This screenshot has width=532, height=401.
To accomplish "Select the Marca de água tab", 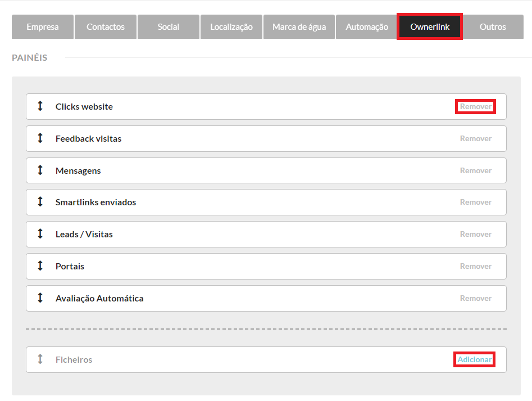I will pyautogui.click(x=299, y=27).
